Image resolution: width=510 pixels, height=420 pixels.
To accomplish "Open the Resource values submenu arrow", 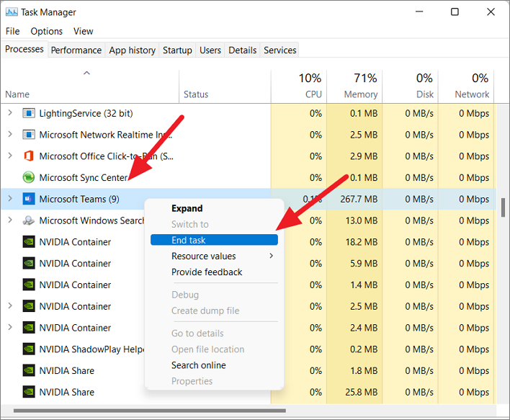I will (272, 256).
